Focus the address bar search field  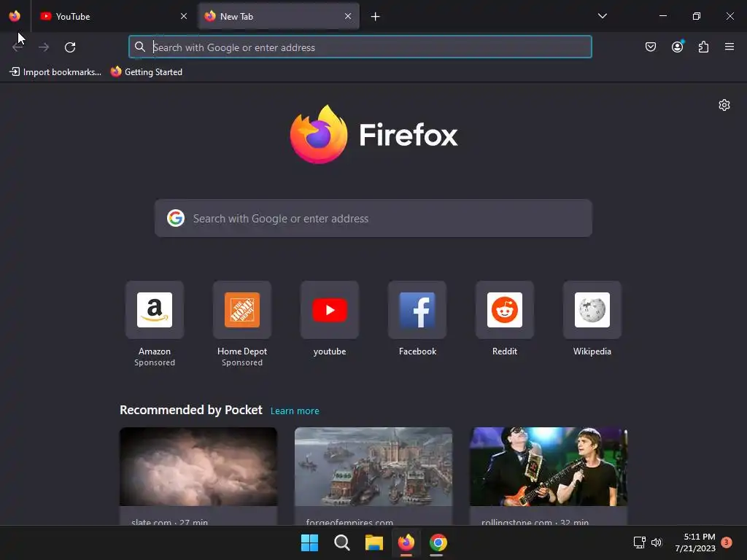360,47
